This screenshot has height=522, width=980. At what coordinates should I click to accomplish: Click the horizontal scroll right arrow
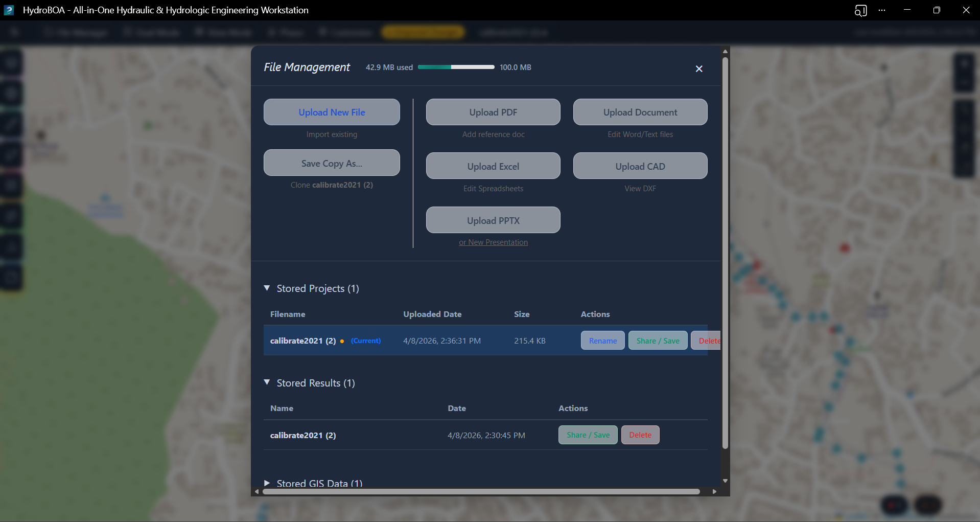[714, 491]
